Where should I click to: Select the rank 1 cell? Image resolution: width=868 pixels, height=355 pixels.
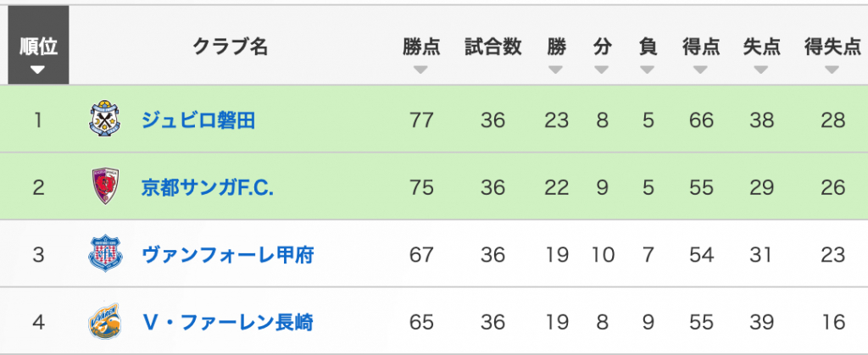(x=38, y=120)
